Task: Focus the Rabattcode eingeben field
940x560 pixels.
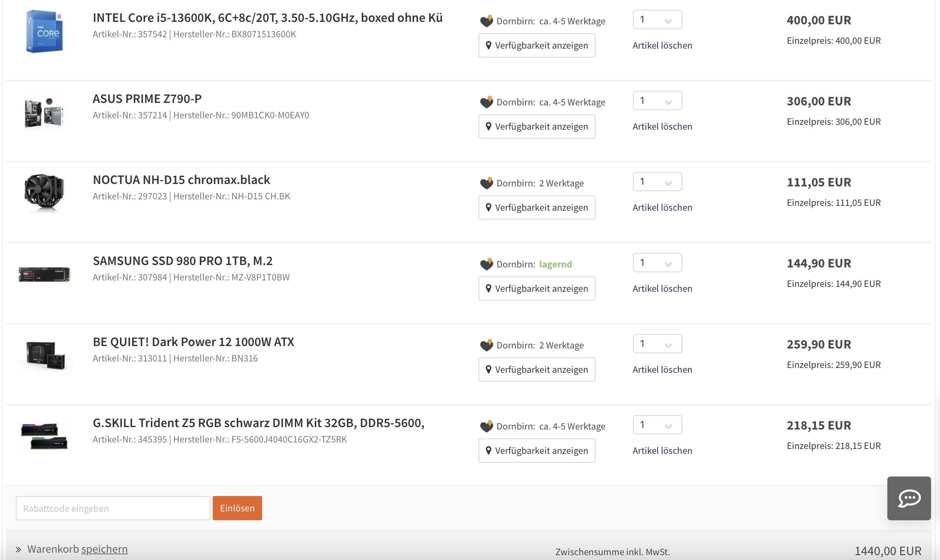Action: 113,508
